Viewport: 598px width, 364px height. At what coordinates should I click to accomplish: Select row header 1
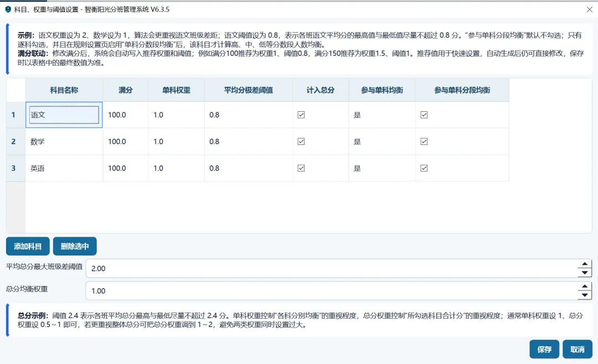pos(16,115)
